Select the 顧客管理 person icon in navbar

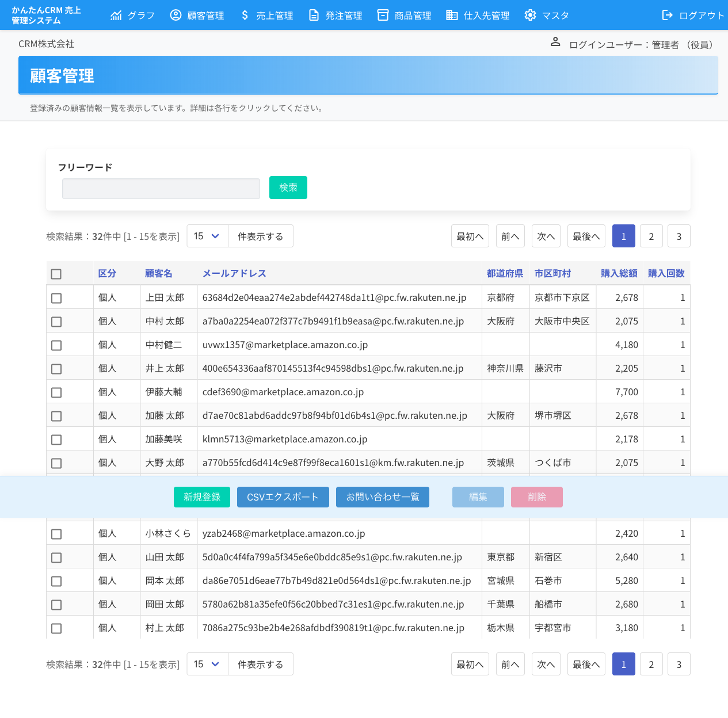pyautogui.click(x=176, y=15)
